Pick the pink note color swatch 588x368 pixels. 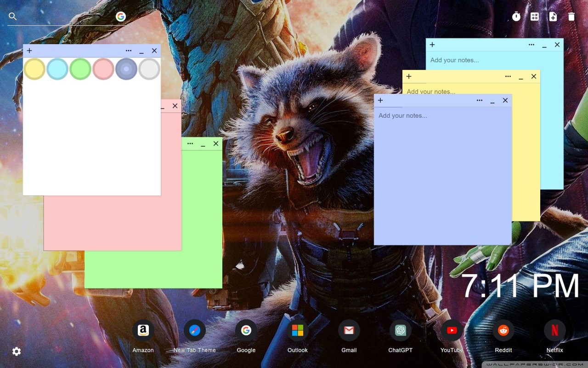point(103,69)
